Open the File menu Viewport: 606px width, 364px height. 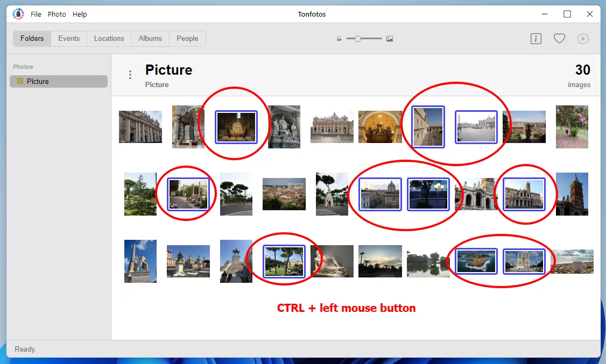pyautogui.click(x=36, y=14)
